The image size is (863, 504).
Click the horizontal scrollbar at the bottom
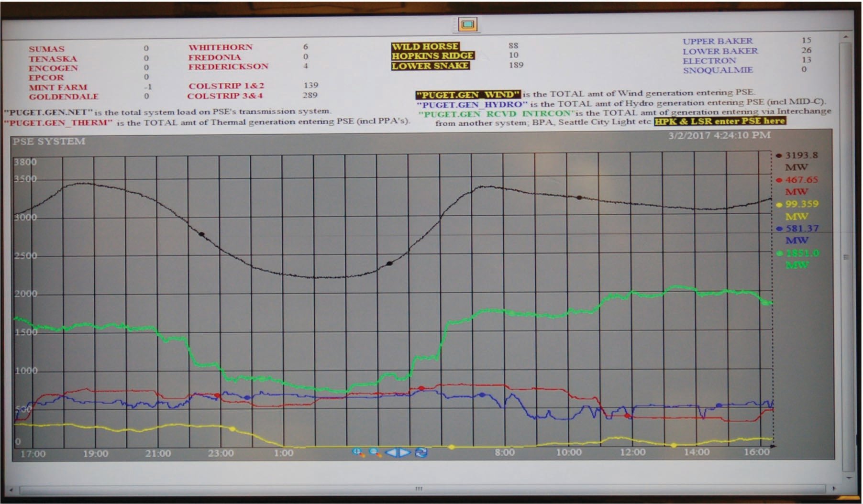pos(420,489)
